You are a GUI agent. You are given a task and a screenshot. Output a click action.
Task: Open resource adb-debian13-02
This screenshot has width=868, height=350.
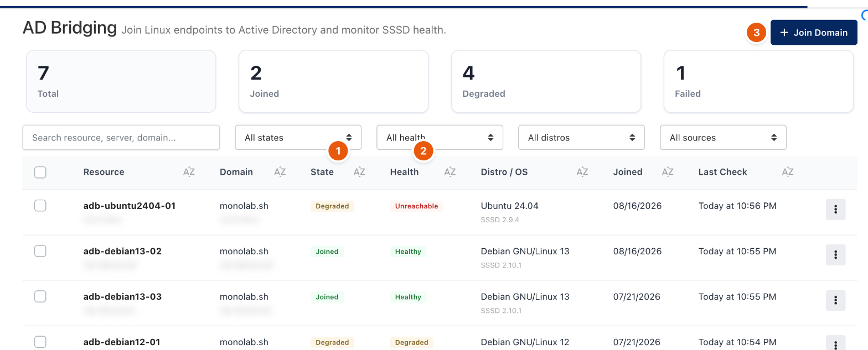click(x=122, y=251)
